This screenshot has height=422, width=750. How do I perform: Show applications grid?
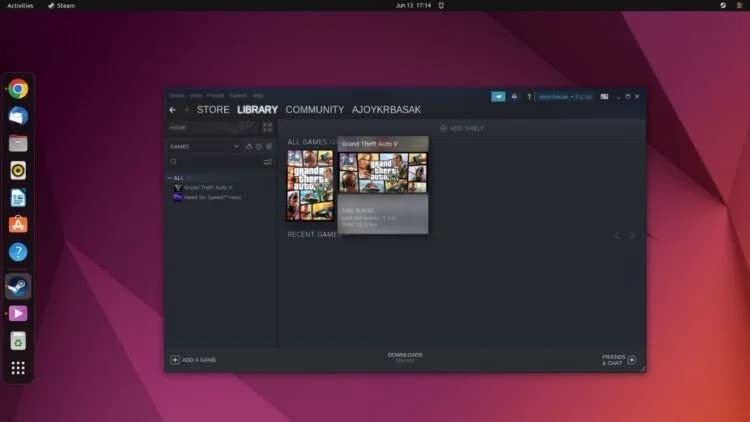18,368
